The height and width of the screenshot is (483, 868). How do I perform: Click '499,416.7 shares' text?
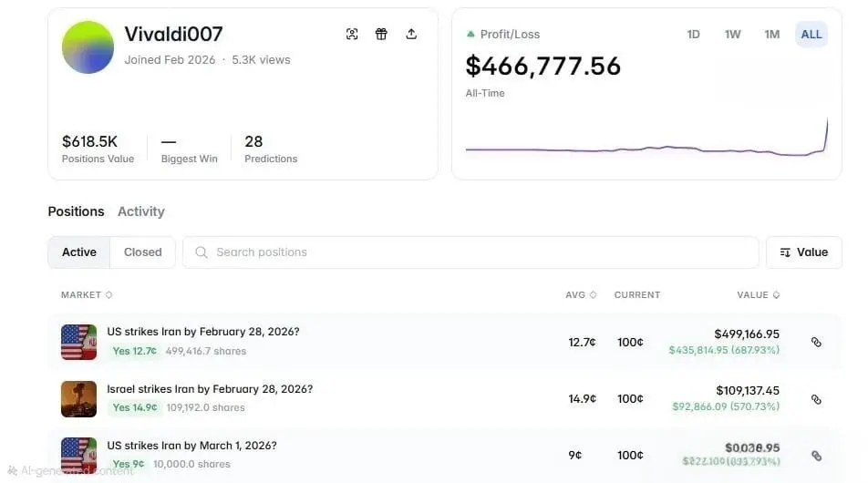click(206, 351)
